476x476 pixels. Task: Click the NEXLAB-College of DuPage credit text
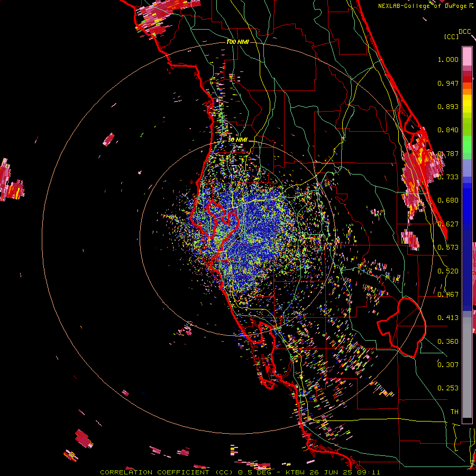[425, 6]
